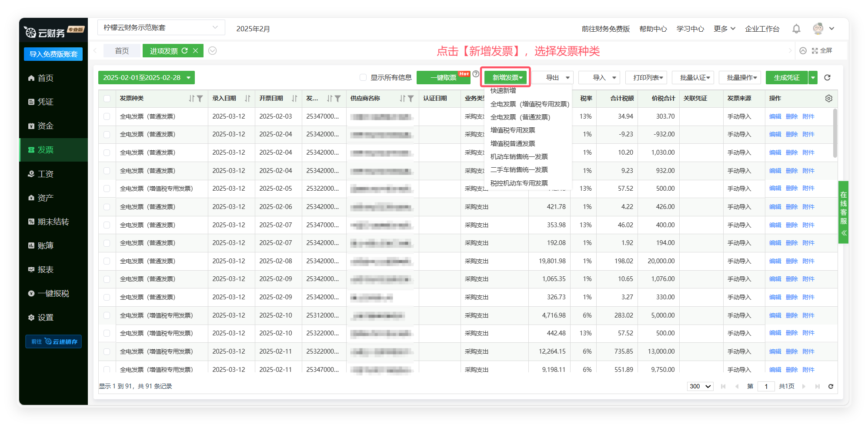The width and height of the screenshot is (868, 424).
Task: Open the page size 300 dropdown
Action: coord(700,386)
